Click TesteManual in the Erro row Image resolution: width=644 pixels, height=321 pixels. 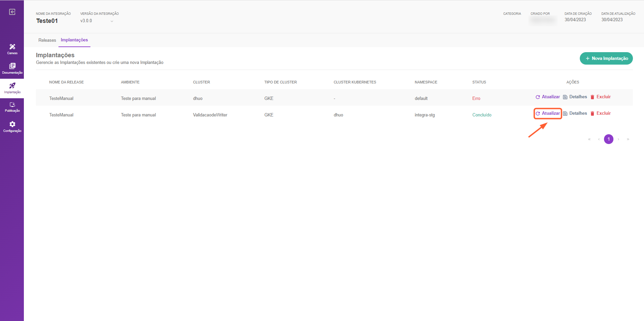tap(61, 99)
